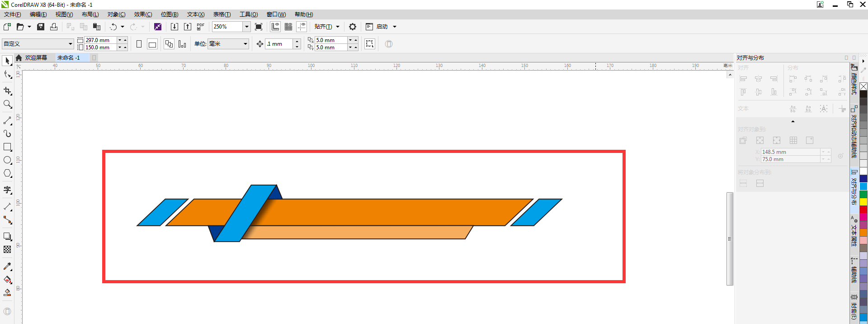The height and width of the screenshot is (324, 868).
Task: Pick the red swatch in color palette
Action: 863,210
